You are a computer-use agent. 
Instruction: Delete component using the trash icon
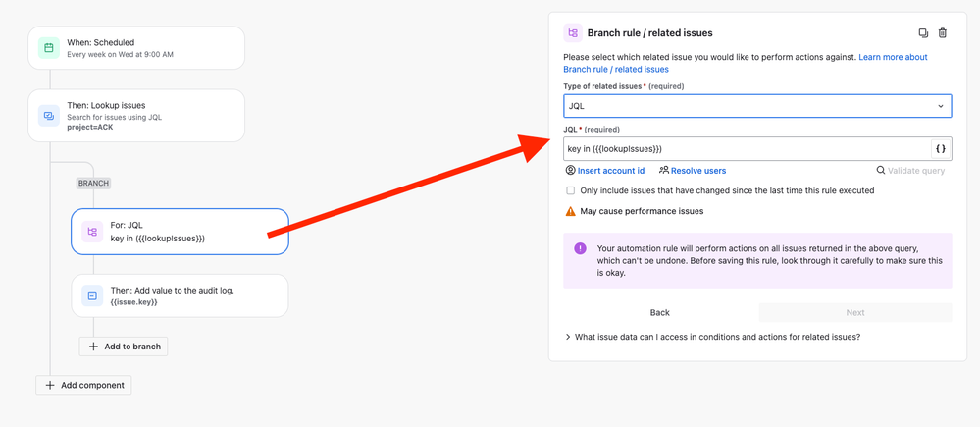pyautogui.click(x=943, y=33)
